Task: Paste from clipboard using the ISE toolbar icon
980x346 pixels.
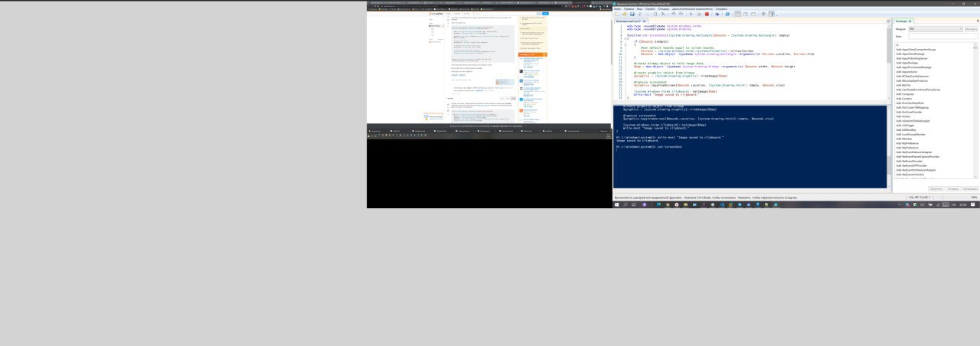Action: pos(655,14)
